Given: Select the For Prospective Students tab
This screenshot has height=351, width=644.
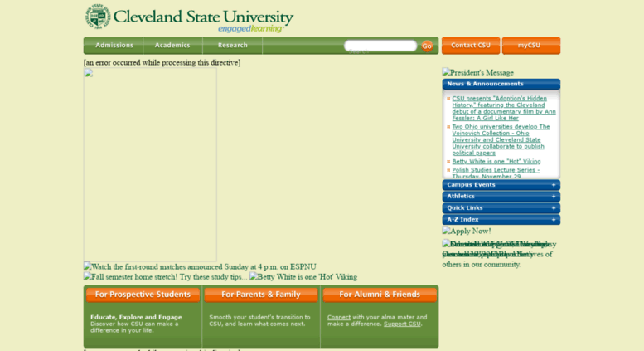Looking at the screenshot, I should (x=143, y=295).
